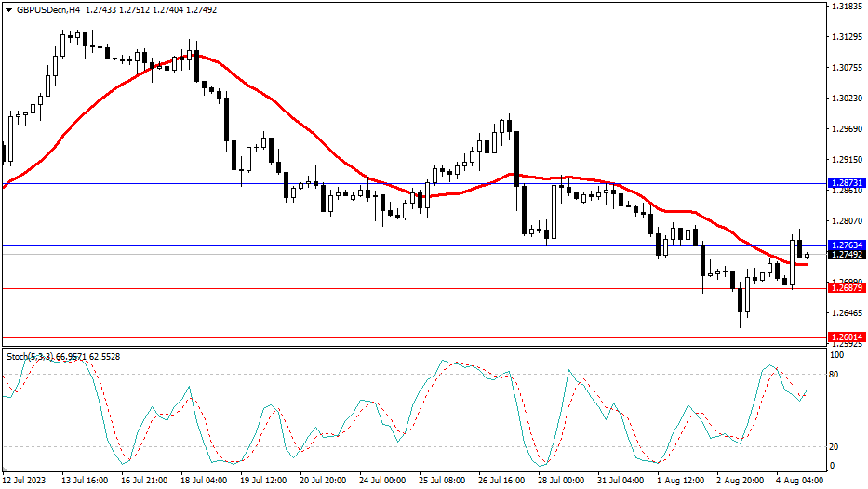868x489 pixels.
Task: Click the last candlestick on the chart
Action: [x=807, y=255]
